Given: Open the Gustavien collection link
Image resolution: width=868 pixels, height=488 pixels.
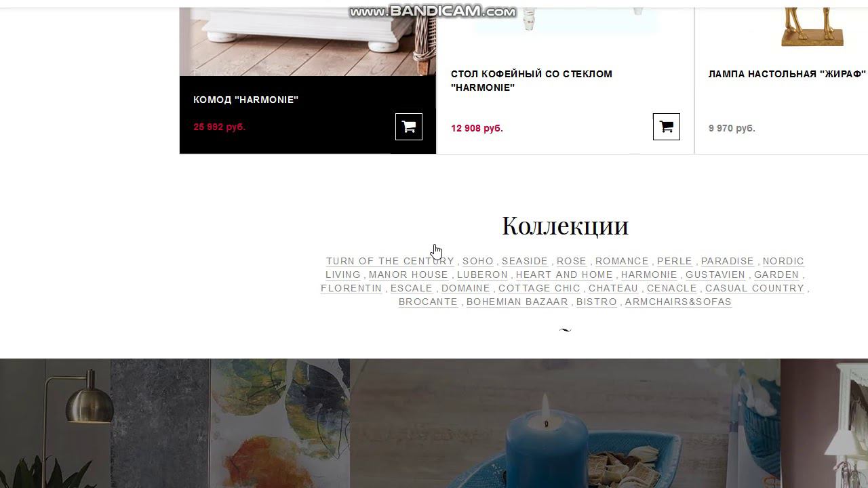Looking at the screenshot, I should point(715,274).
